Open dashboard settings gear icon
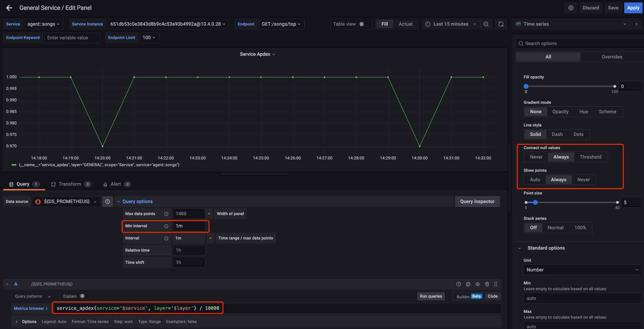Viewport: 644px width, 329px height. [x=571, y=8]
